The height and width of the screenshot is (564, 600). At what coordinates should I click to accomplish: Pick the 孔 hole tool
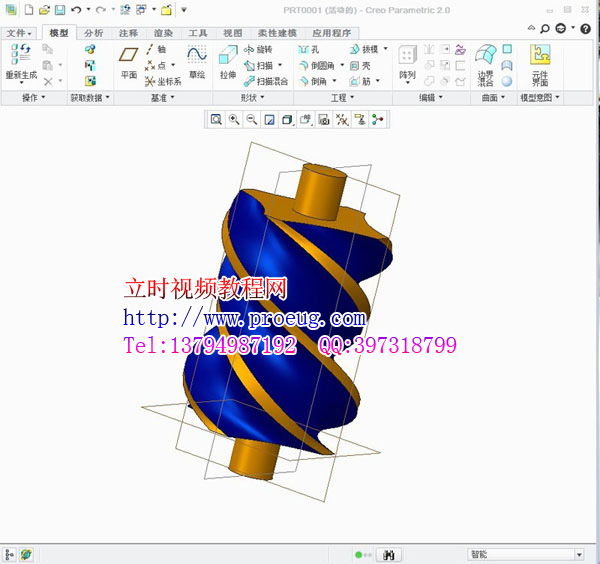tap(309, 49)
